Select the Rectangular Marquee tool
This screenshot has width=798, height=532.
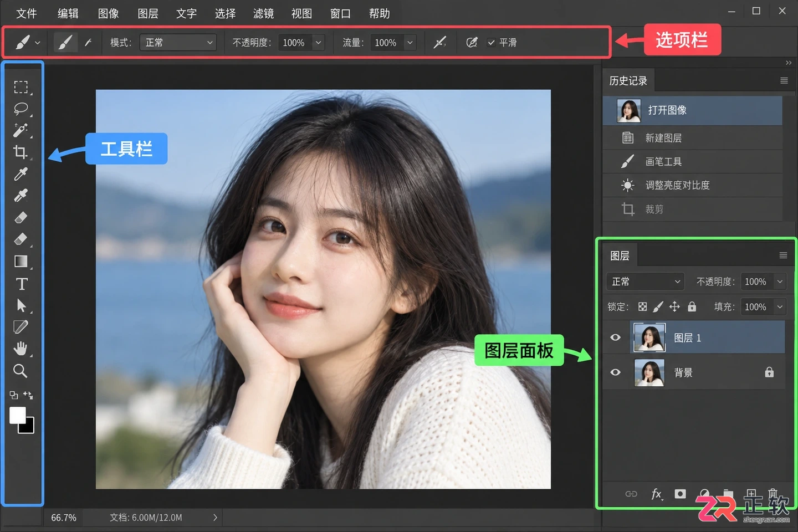pyautogui.click(x=21, y=87)
